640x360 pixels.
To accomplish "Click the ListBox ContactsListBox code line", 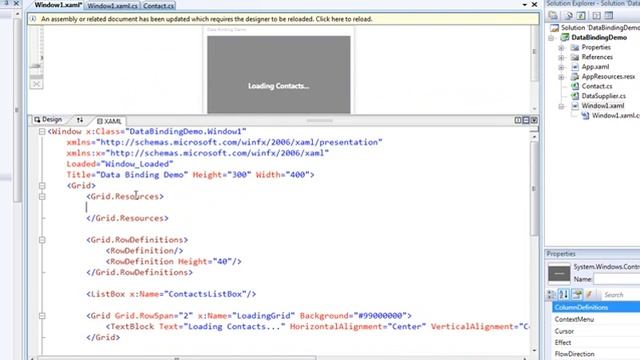I will tap(171, 294).
